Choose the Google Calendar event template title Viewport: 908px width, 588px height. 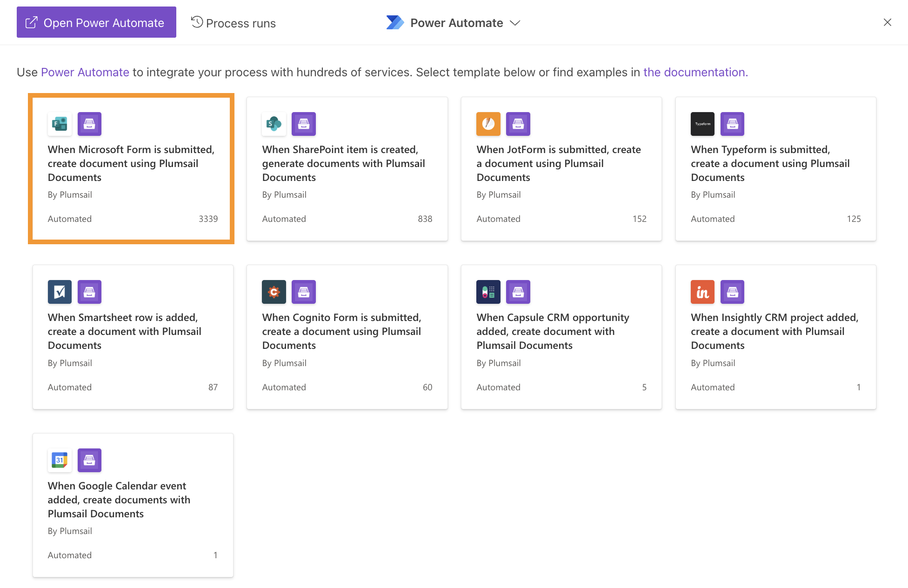click(x=119, y=500)
